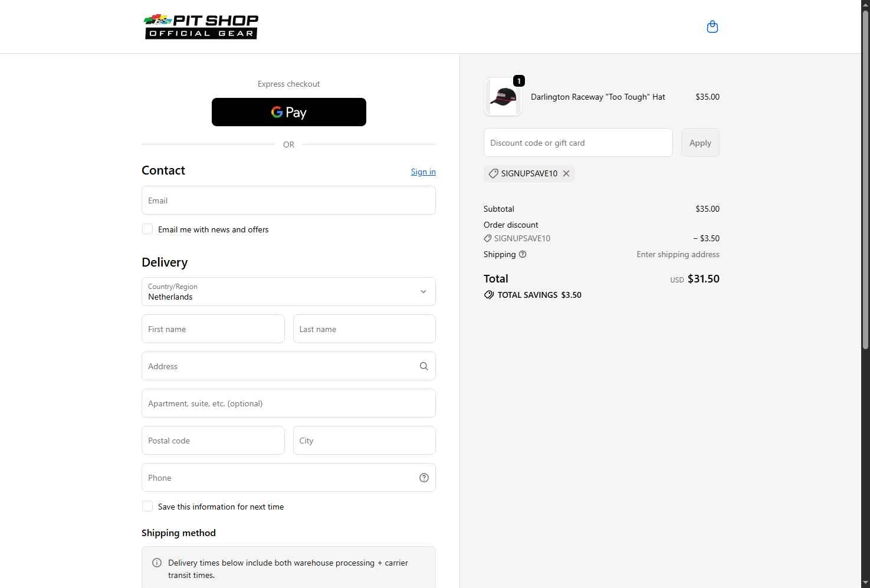The width and height of the screenshot is (870, 588).
Task: Expand the Country/Region dropdown
Action: [288, 292]
